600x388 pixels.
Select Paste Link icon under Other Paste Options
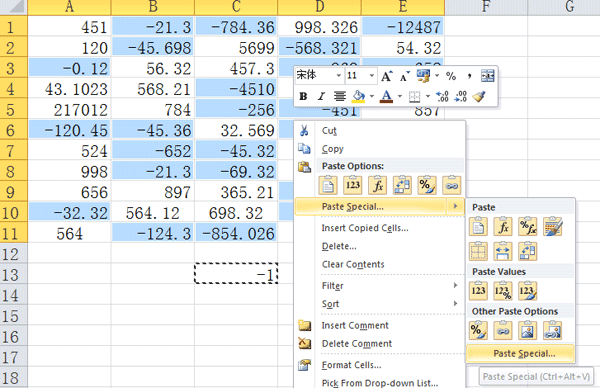(503, 331)
